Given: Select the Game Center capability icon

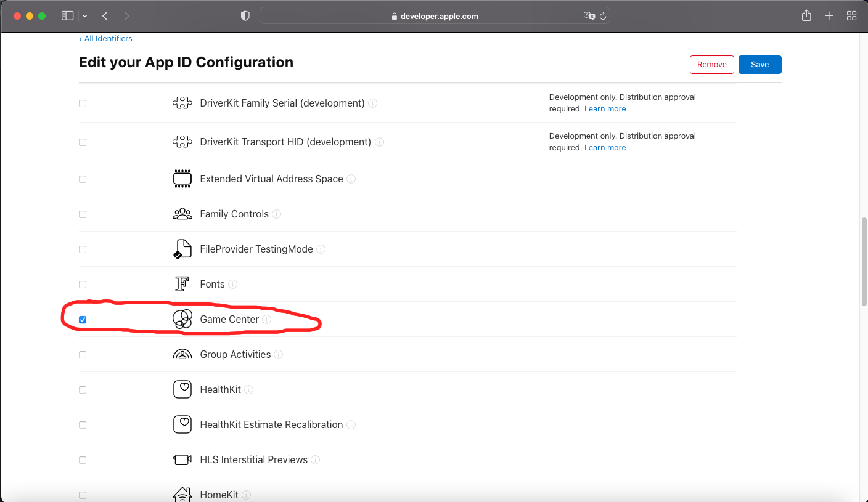Looking at the screenshot, I should [x=182, y=319].
